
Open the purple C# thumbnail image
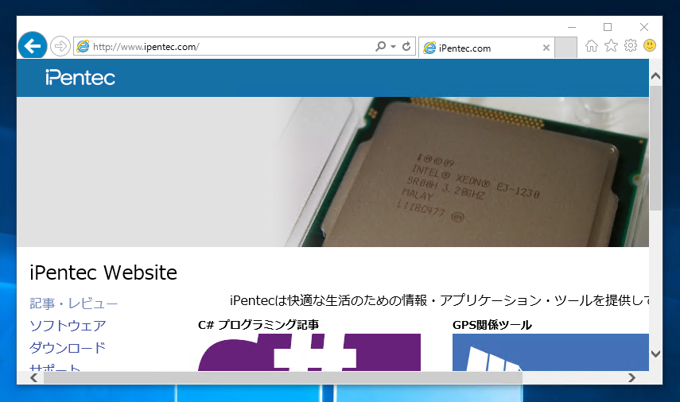coord(309,352)
